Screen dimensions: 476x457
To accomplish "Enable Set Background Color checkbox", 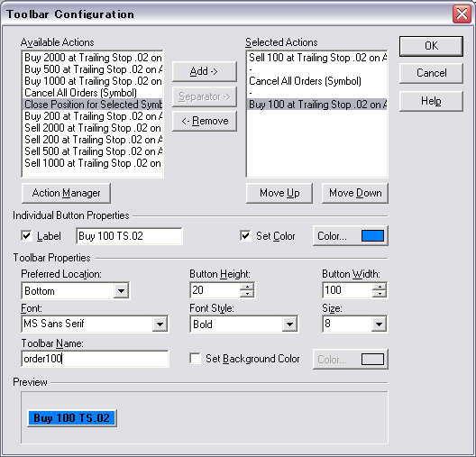I will click(195, 359).
